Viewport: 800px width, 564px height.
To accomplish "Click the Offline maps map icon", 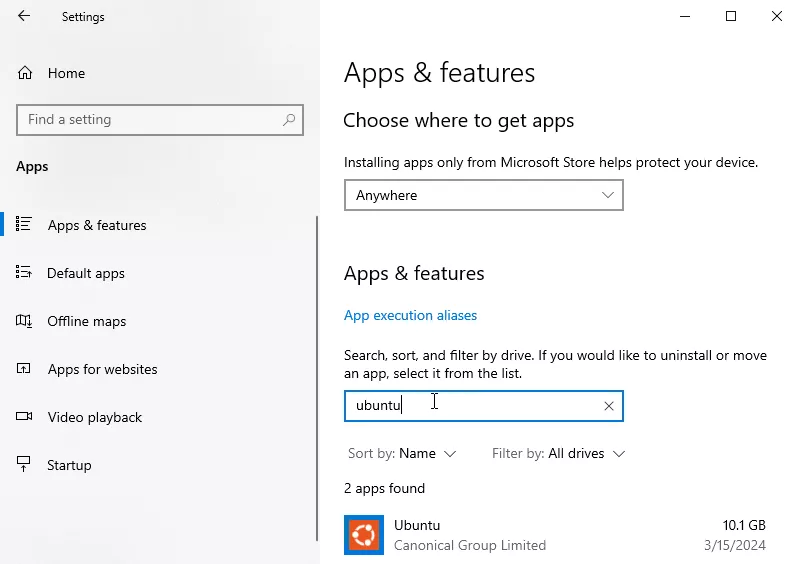I will coord(23,321).
